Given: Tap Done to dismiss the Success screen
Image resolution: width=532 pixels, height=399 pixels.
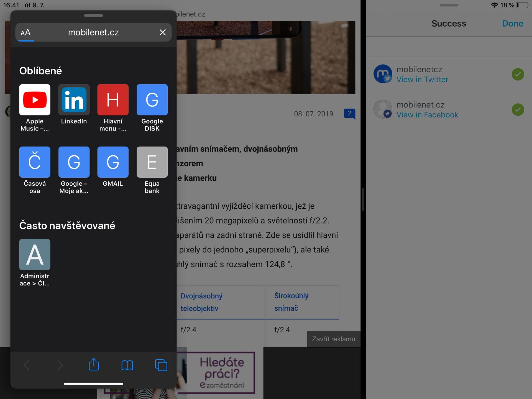Looking at the screenshot, I should 512,24.
